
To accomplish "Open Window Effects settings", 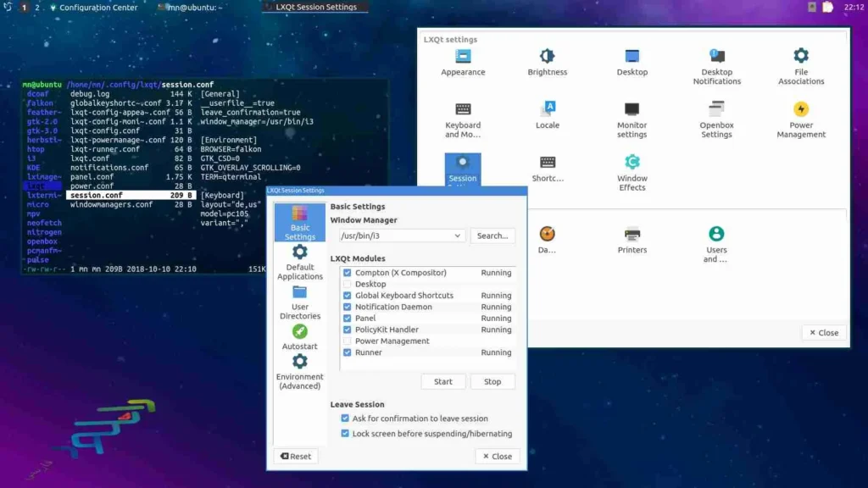I will point(632,173).
